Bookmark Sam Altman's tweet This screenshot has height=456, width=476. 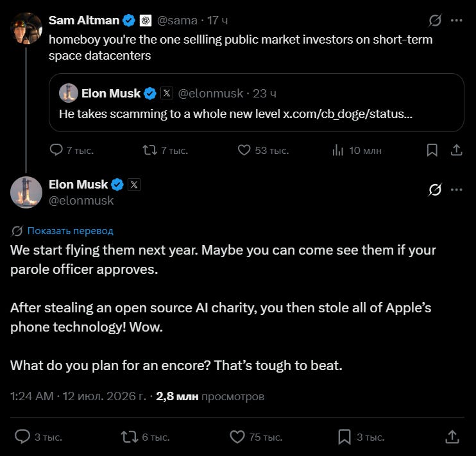(x=432, y=150)
